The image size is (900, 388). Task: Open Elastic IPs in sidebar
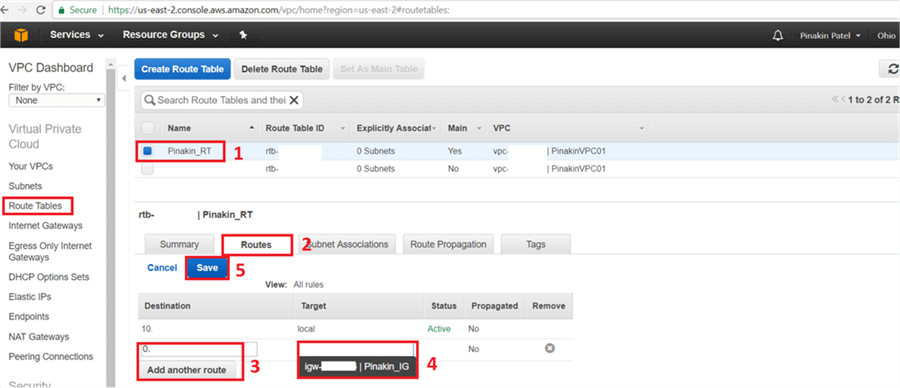30,297
